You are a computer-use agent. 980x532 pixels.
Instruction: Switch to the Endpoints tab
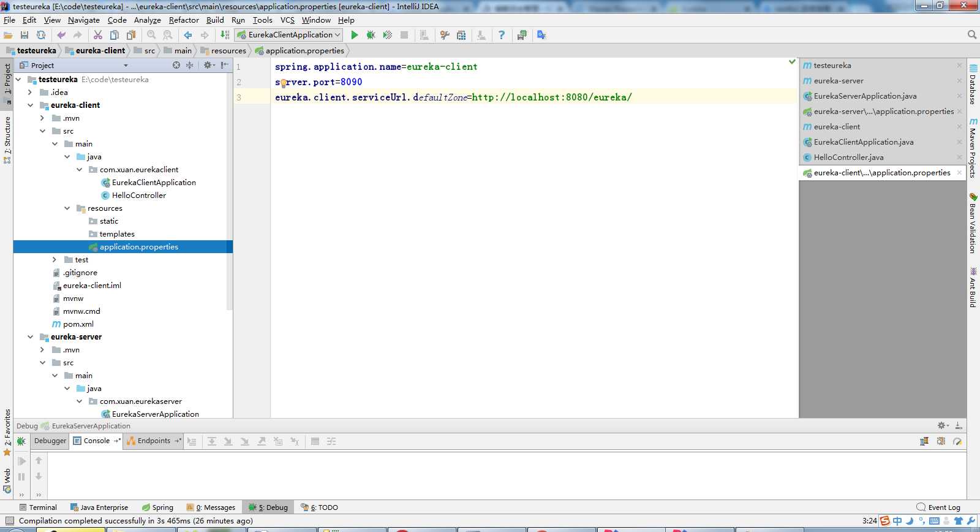pos(154,441)
